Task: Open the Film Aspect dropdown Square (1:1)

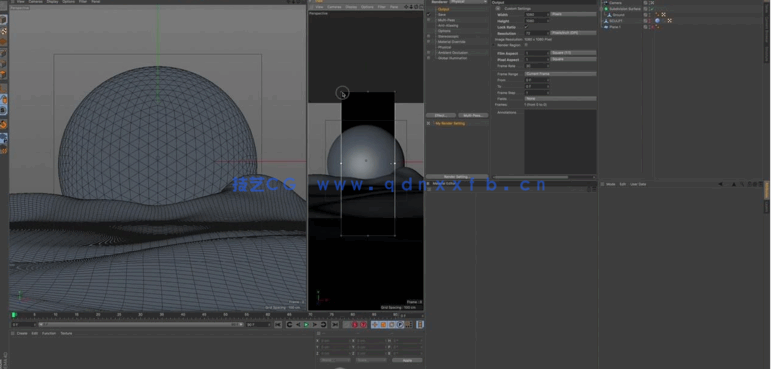Action: click(573, 53)
